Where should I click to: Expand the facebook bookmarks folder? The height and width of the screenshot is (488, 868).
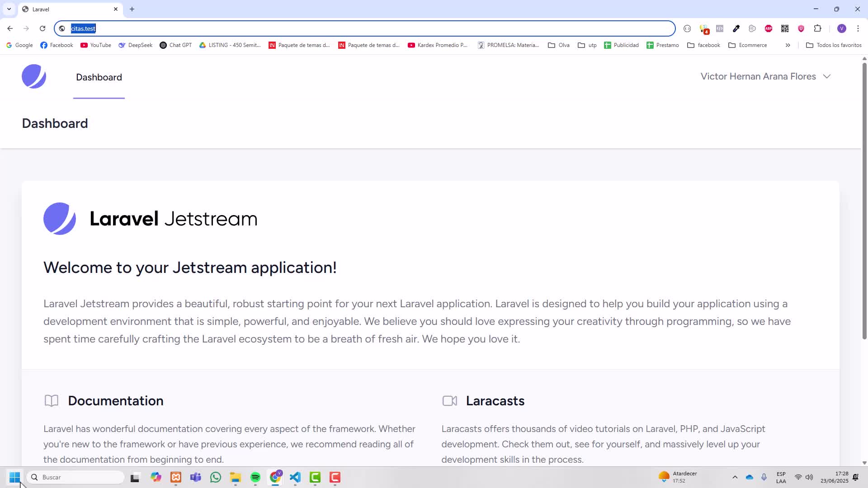point(703,45)
